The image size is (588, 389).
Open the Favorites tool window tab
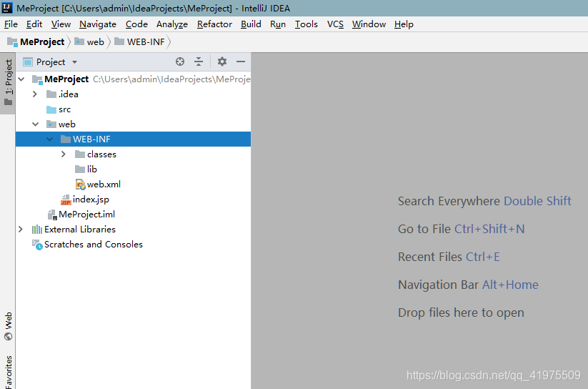click(x=8, y=372)
